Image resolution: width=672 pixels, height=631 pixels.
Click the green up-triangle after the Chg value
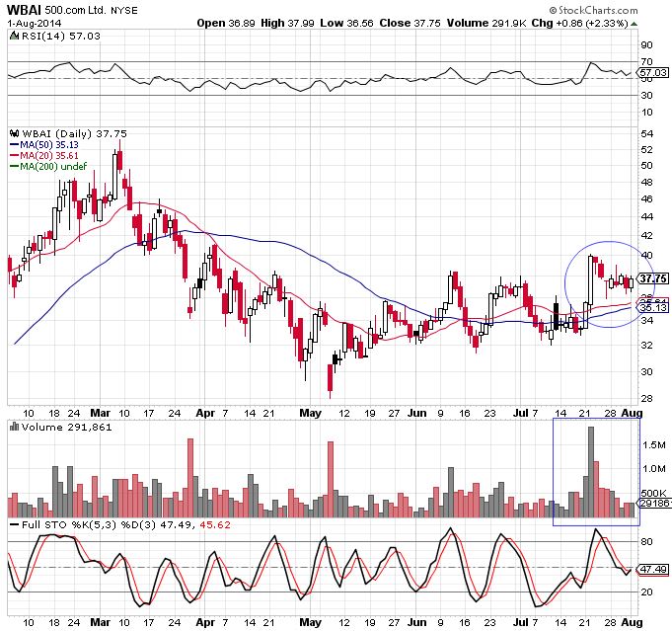click(635, 23)
